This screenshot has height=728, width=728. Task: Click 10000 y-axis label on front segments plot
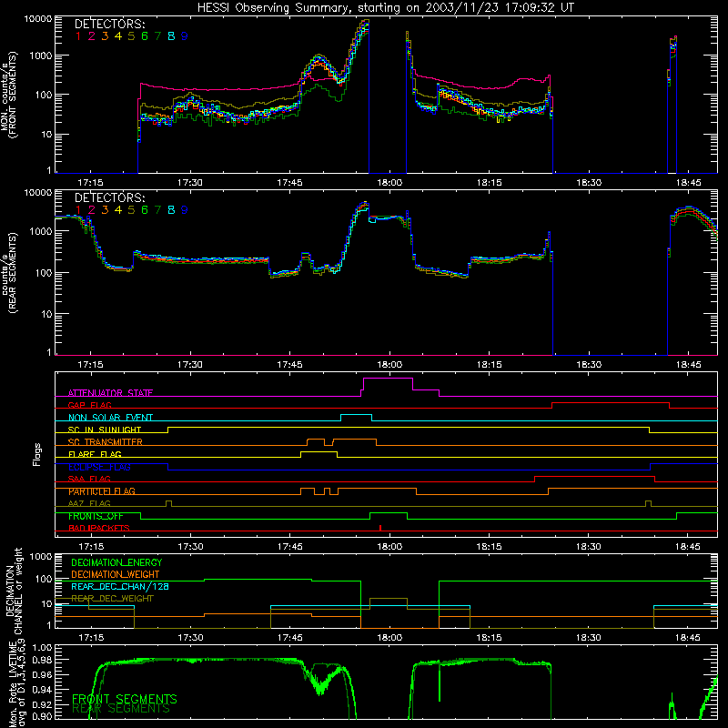click(x=38, y=19)
